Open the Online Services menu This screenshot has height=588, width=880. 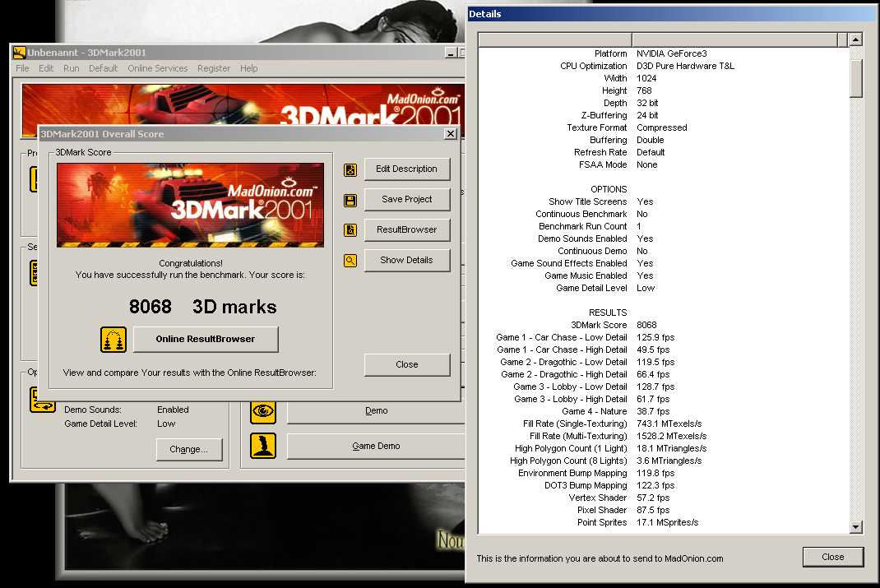click(158, 68)
